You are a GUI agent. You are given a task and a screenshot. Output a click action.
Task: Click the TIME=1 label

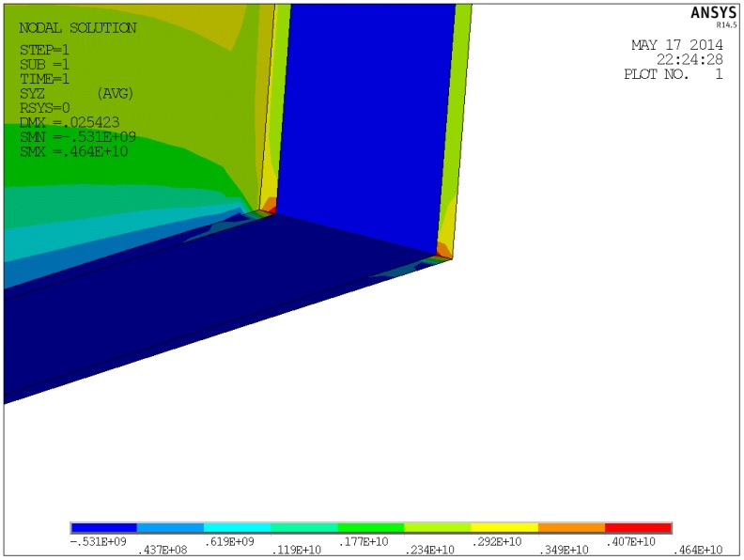(x=44, y=79)
